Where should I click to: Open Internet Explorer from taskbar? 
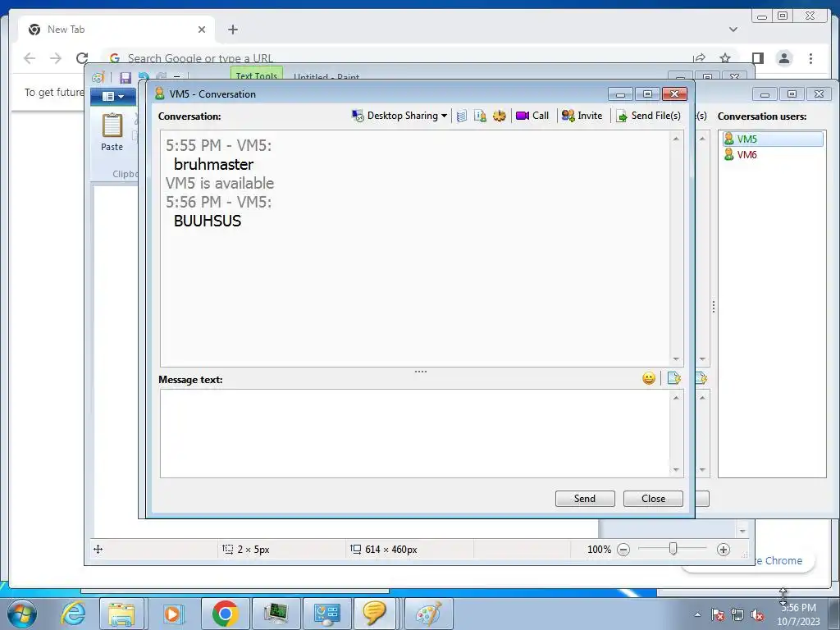coord(73,614)
